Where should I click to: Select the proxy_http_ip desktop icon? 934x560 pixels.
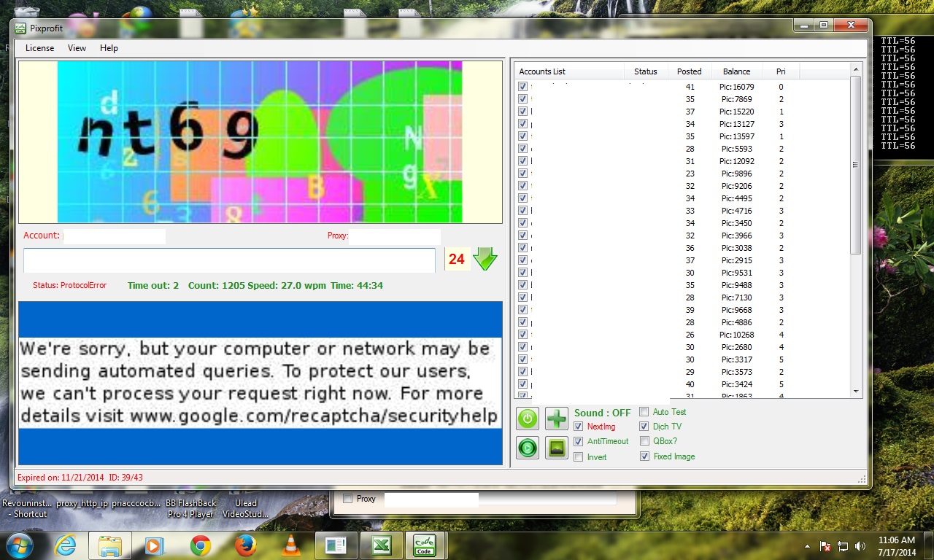point(82,503)
